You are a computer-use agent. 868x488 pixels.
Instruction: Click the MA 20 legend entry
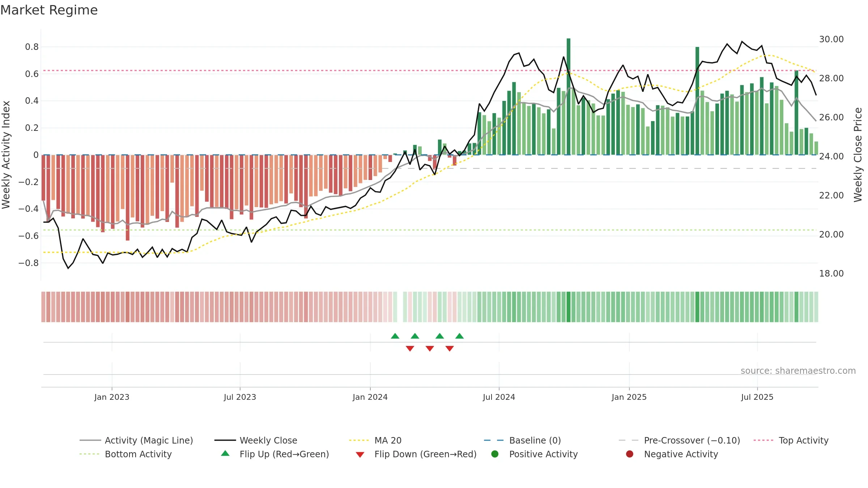[x=375, y=440]
